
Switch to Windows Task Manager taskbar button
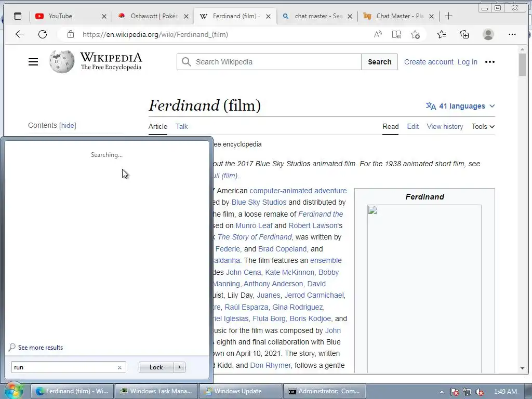click(156, 391)
